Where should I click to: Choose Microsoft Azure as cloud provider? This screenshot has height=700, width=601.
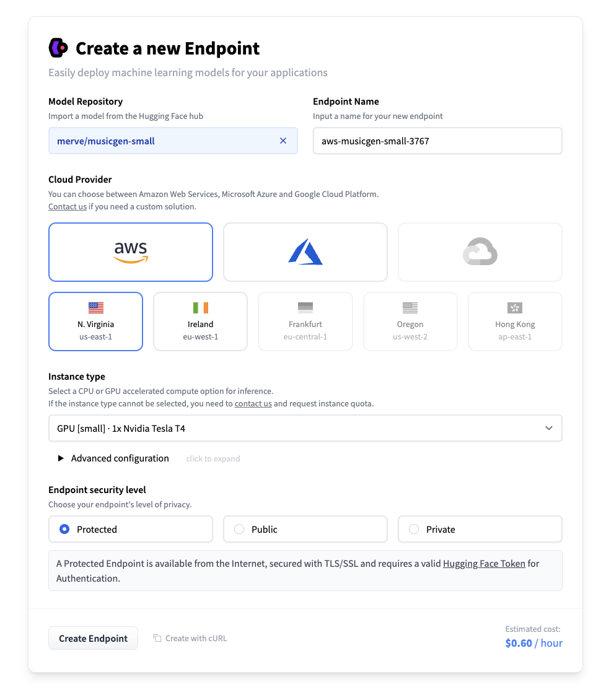tap(305, 252)
